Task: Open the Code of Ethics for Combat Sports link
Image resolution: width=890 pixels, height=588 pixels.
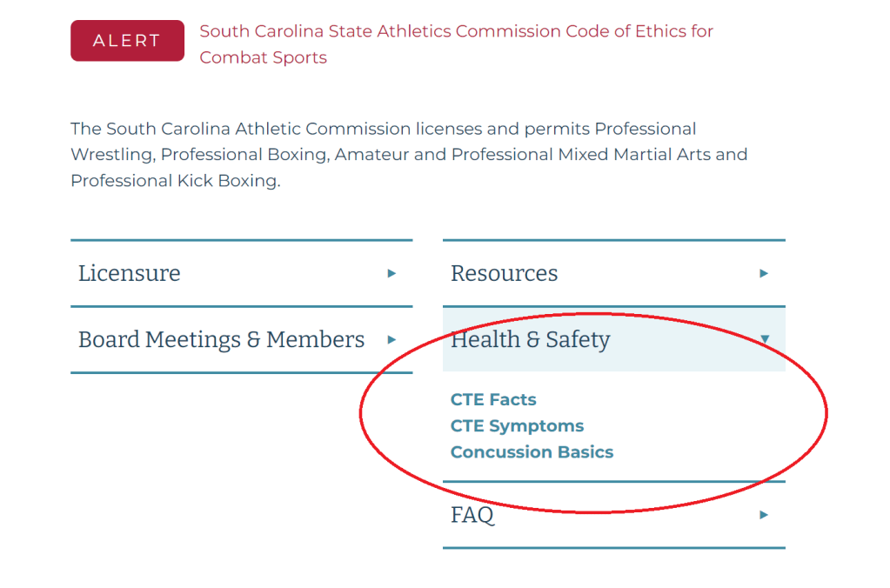Action: [x=456, y=32]
